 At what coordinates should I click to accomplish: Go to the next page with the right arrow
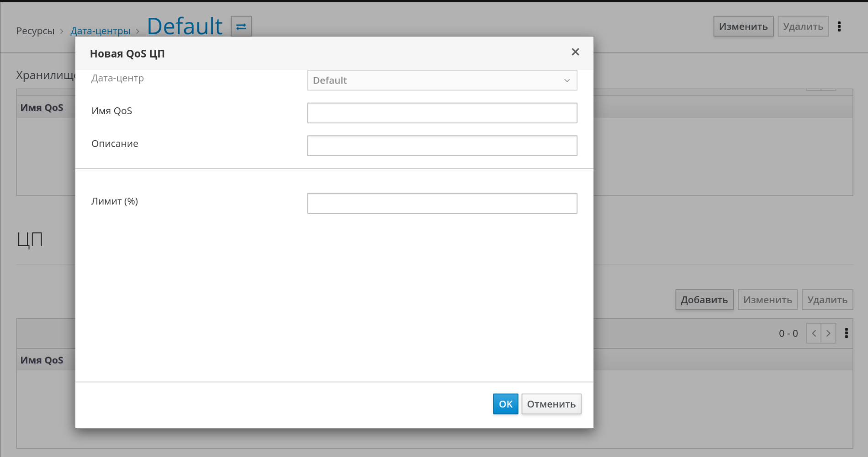coord(828,333)
